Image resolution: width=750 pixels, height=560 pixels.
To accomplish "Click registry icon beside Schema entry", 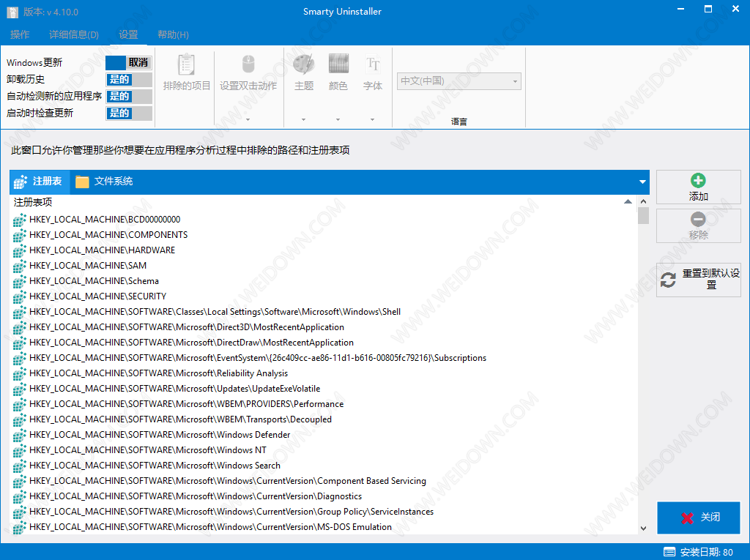I will (20, 281).
